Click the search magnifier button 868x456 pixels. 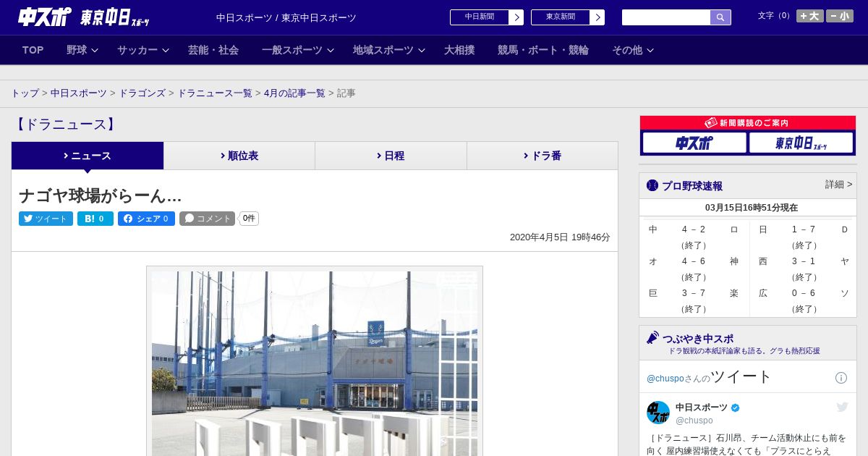point(720,17)
